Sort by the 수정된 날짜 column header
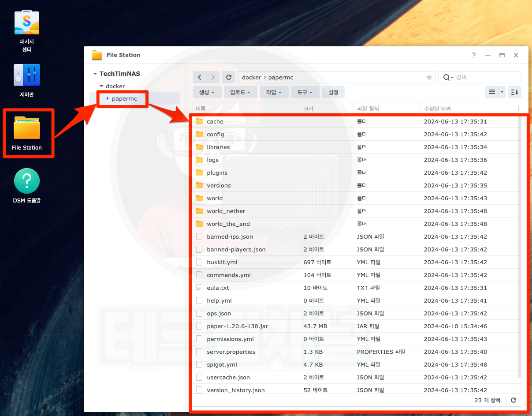Viewport: 532px width, 416px height. pos(468,109)
